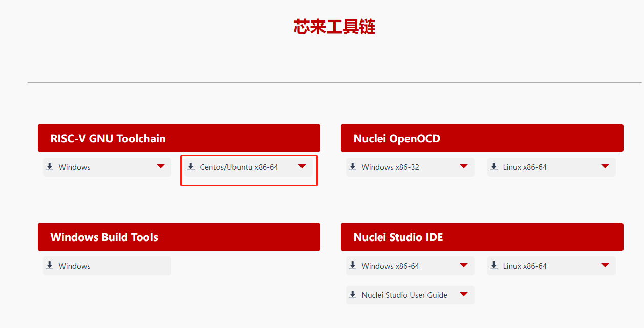
Task: Select the Nuclei OpenOCD header
Action: 482,138
